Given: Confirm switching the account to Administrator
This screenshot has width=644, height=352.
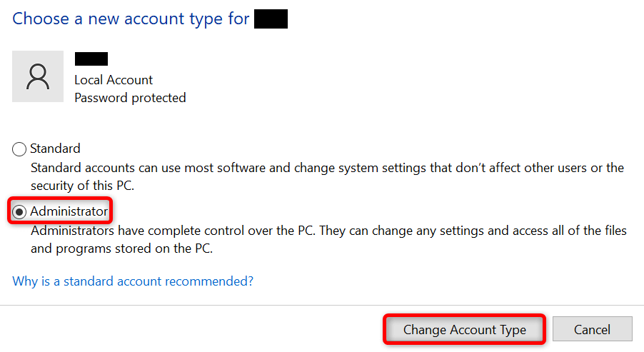Looking at the screenshot, I should pos(464,330).
